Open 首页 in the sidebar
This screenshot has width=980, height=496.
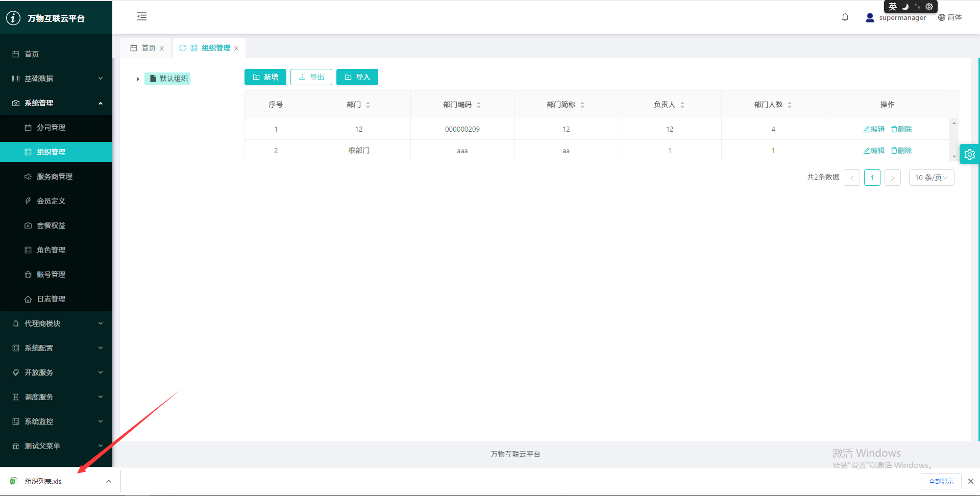pos(56,54)
